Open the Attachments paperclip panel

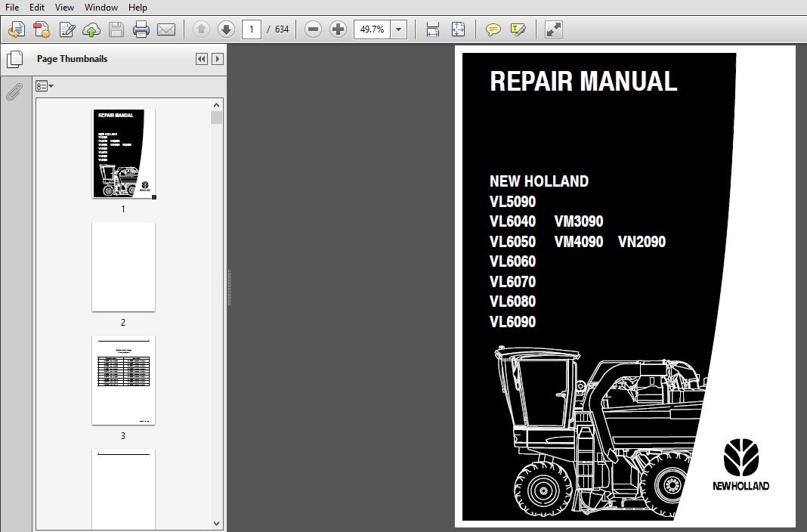click(x=14, y=92)
